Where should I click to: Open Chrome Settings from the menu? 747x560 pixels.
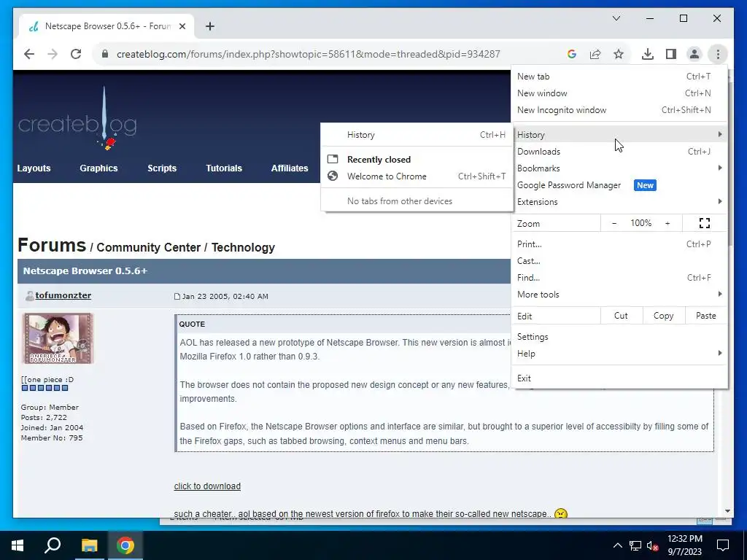pos(619,337)
